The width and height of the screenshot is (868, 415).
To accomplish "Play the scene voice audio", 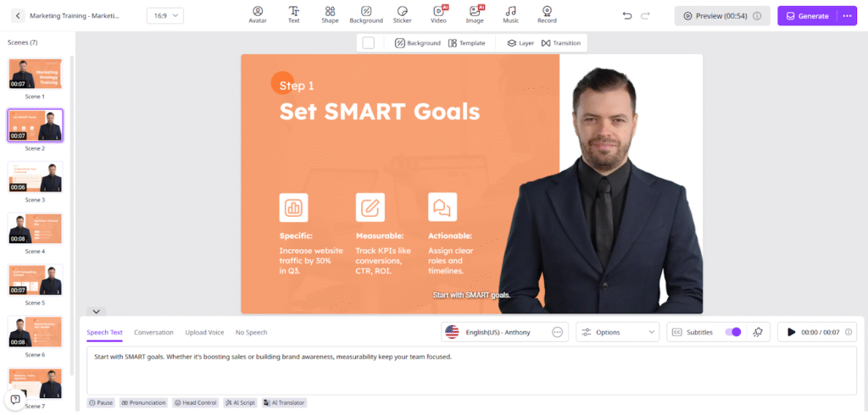I will click(791, 332).
